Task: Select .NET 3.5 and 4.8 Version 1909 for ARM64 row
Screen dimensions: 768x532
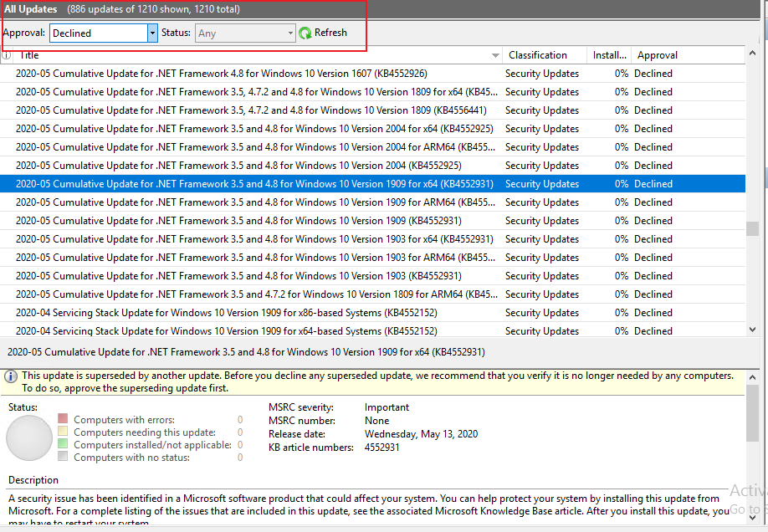Action: coord(373,202)
